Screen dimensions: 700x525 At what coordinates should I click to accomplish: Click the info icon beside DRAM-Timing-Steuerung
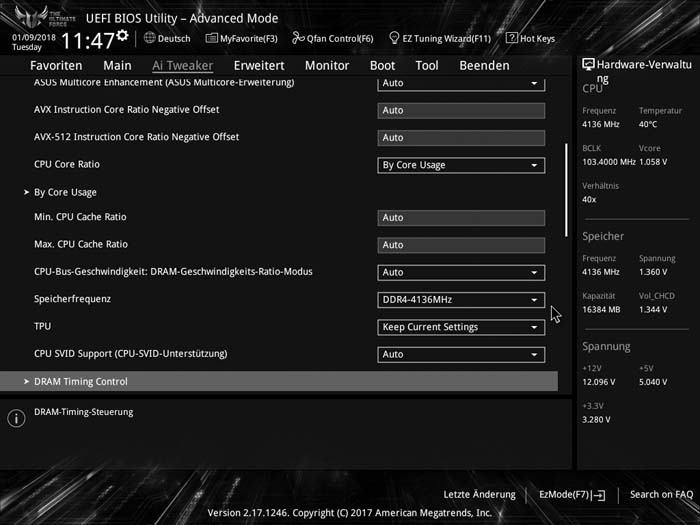click(x=17, y=418)
